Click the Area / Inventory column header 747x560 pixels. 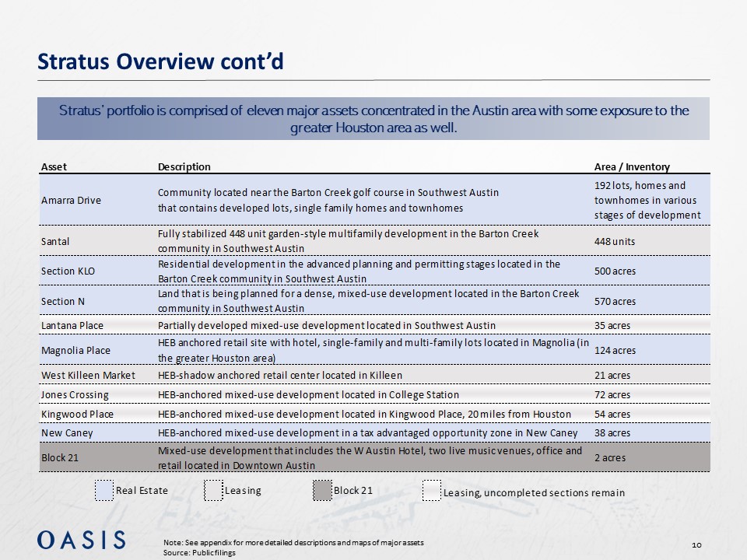(631, 167)
